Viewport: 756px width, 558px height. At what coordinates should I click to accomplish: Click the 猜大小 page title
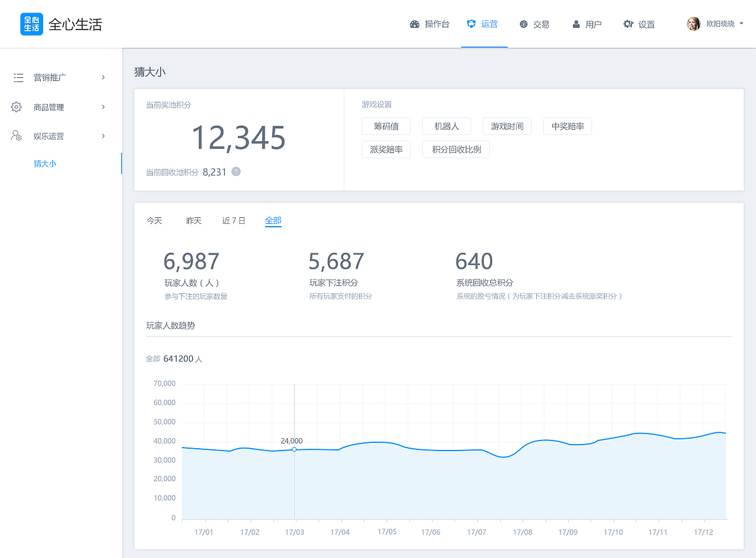click(x=150, y=72)
